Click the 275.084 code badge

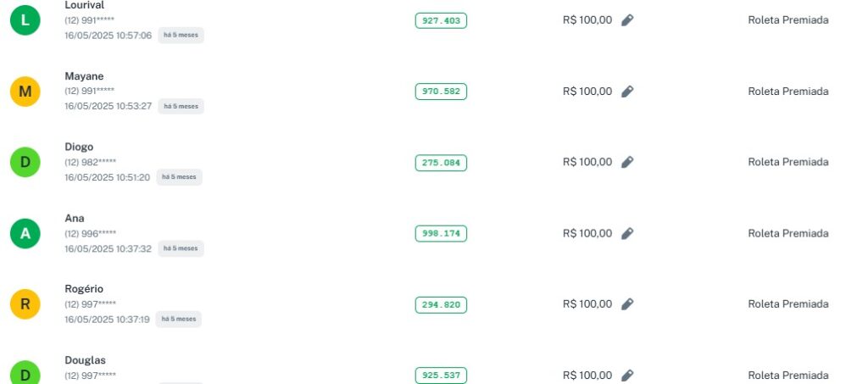(441, 163)
